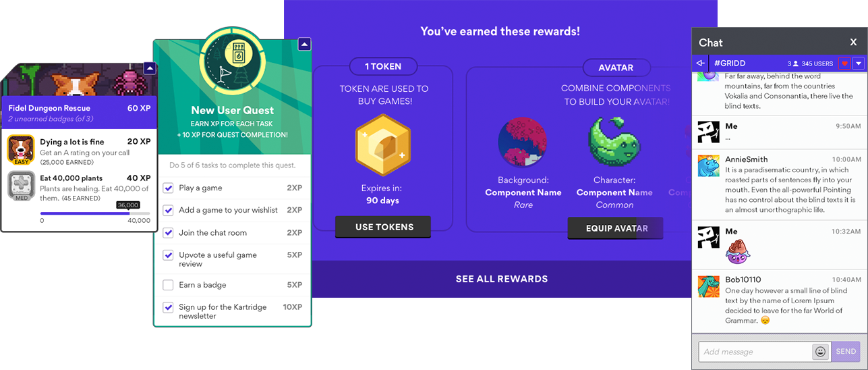Click SEE ALL REWARDS

[x=501, y=279]
